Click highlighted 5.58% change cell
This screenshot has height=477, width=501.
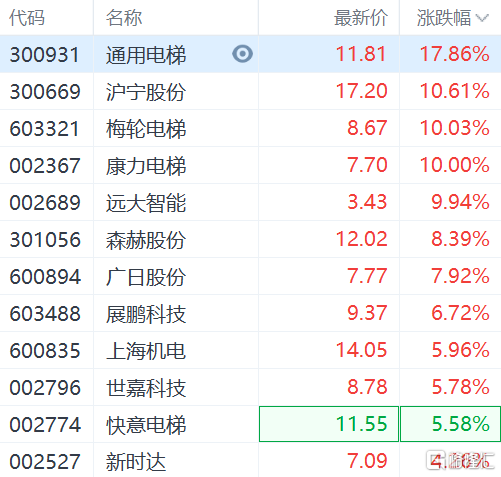[451, 424]
